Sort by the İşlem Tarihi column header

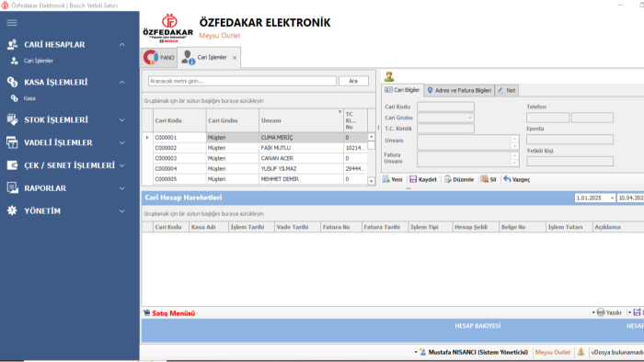tap(251, 227)
